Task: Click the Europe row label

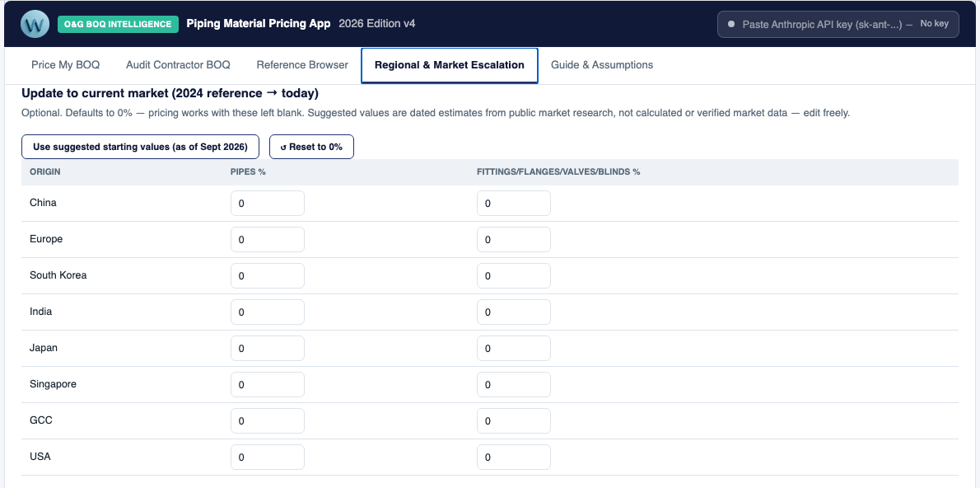Action: (46, 239)
